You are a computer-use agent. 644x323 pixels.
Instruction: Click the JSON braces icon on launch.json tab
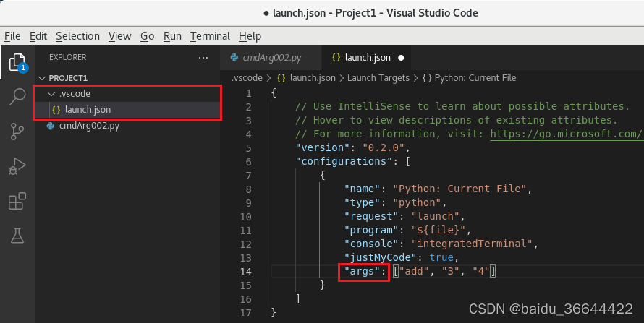336,58
